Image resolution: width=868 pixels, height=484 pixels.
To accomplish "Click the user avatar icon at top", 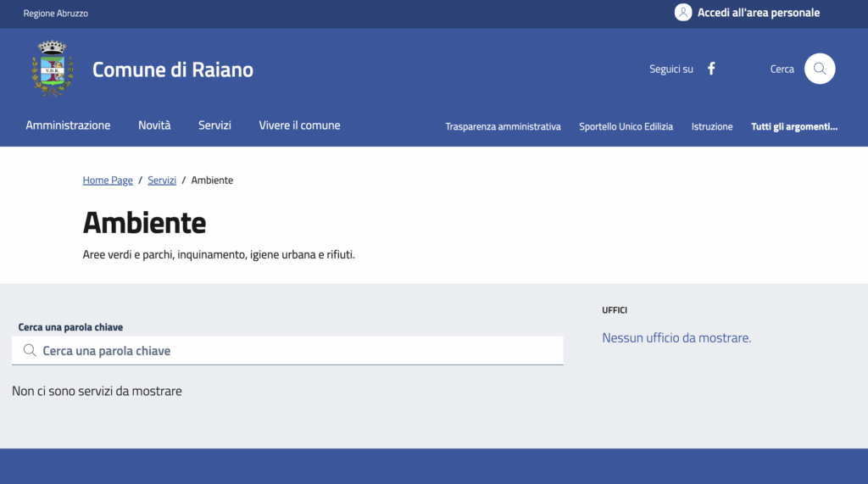I will (x=683, y=12).
